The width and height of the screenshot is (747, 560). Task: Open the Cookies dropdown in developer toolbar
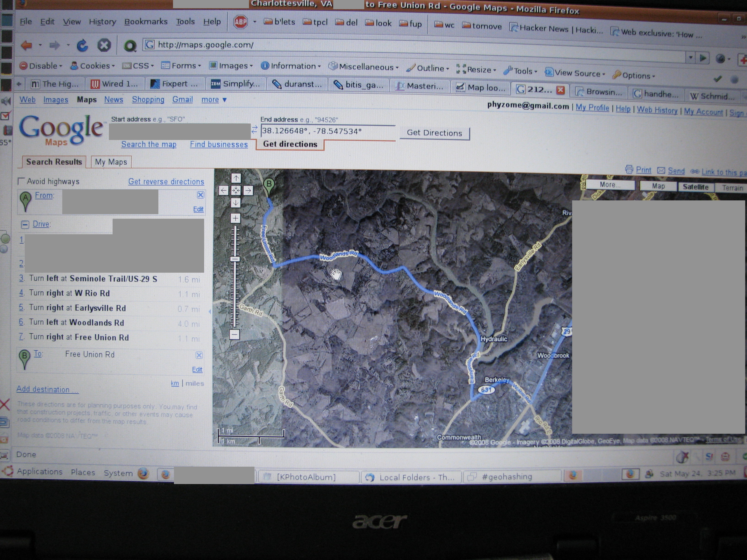92,66
